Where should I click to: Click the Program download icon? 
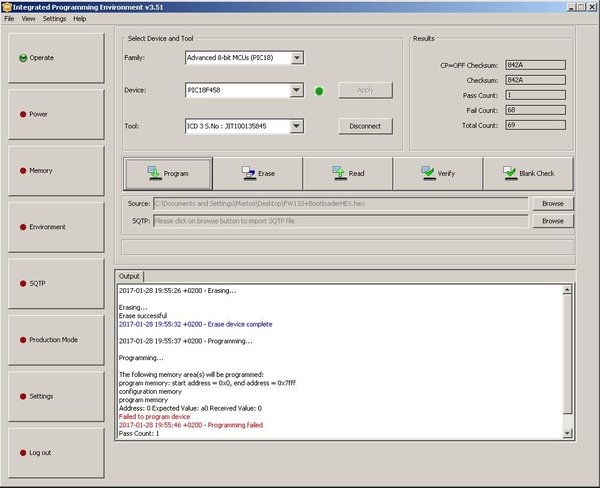pos(154,173)
